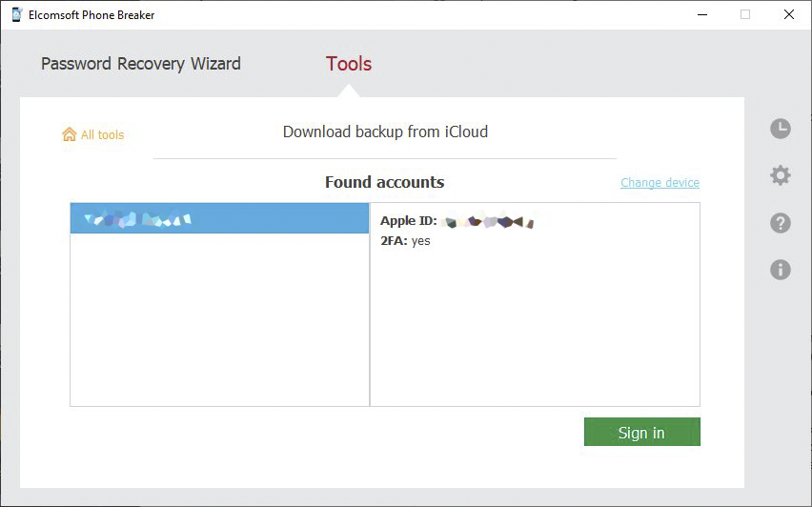Minimize the Phone Breaker window
This screenshot has height=507, width=812.
[702, 14]
